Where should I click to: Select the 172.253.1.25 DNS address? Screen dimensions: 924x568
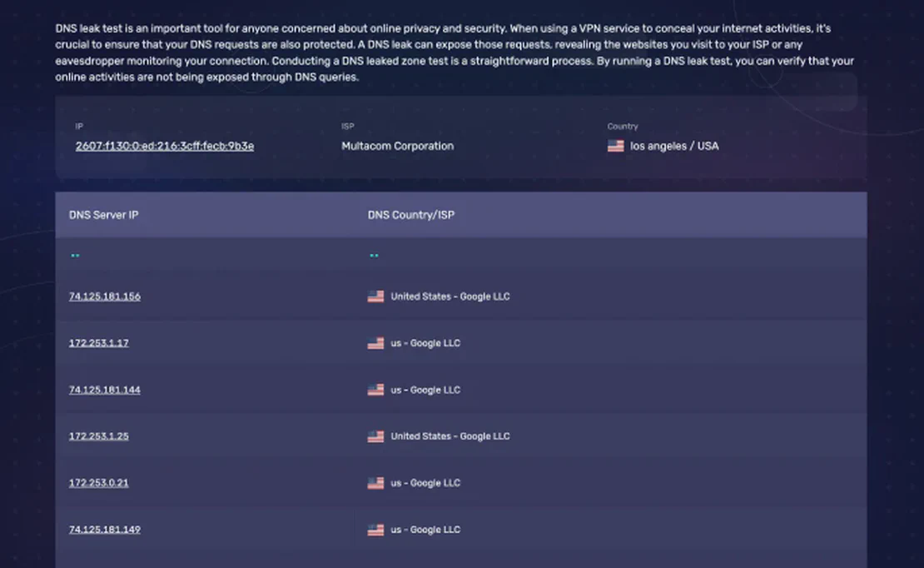pos(98,436)
